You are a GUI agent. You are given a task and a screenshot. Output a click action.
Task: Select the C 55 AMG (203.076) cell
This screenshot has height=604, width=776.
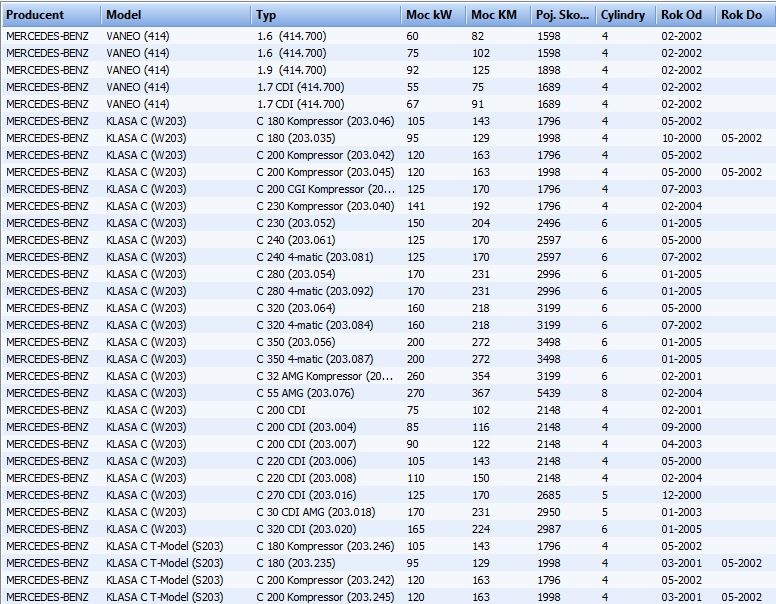(305, 393)
